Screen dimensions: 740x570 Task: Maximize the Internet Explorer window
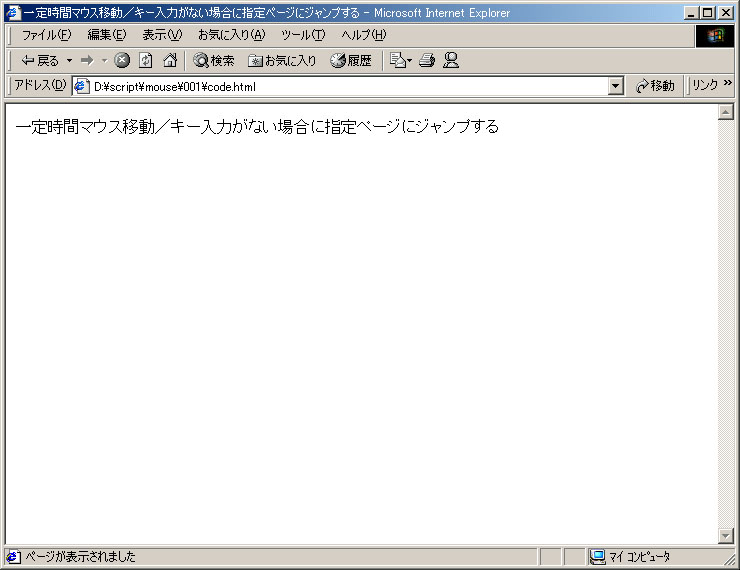pyautogui.click(x=707, y=13)
